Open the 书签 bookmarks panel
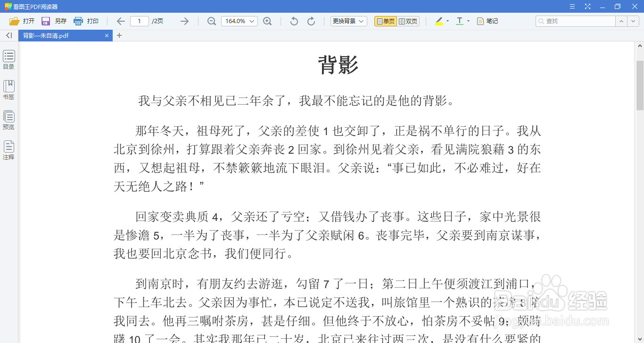Viewport: 644px width, 343px height. click(9, 90)
